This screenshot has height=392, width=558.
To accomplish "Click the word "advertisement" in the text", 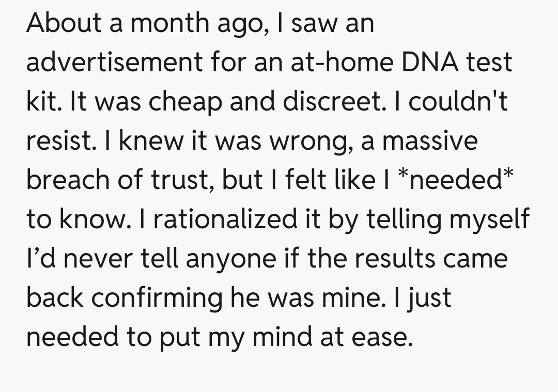I will tap(114, 62).
